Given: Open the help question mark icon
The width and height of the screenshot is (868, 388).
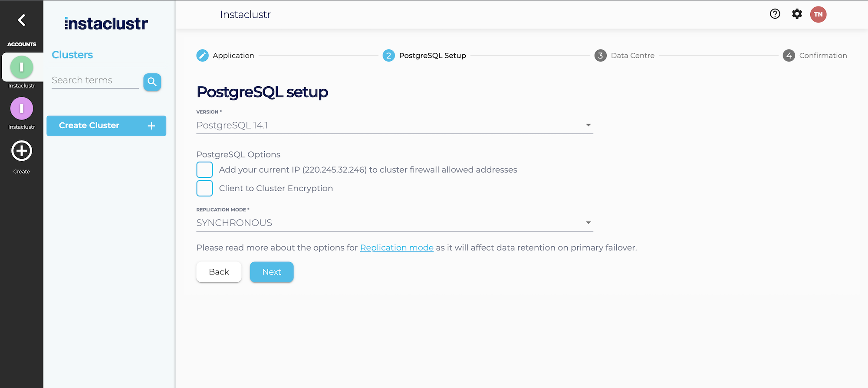Looking at the screenshot, I should click(775, 14).
